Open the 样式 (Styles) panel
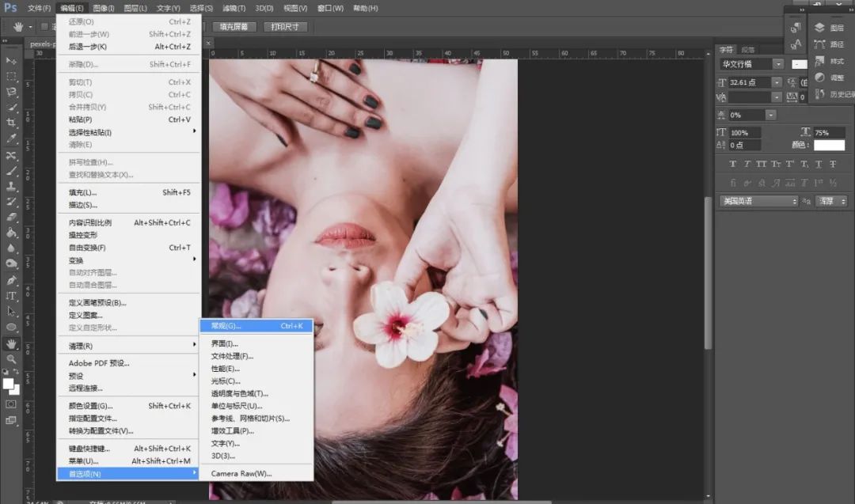The width and height of the screenshot is (855, 504). click(830, 61)
